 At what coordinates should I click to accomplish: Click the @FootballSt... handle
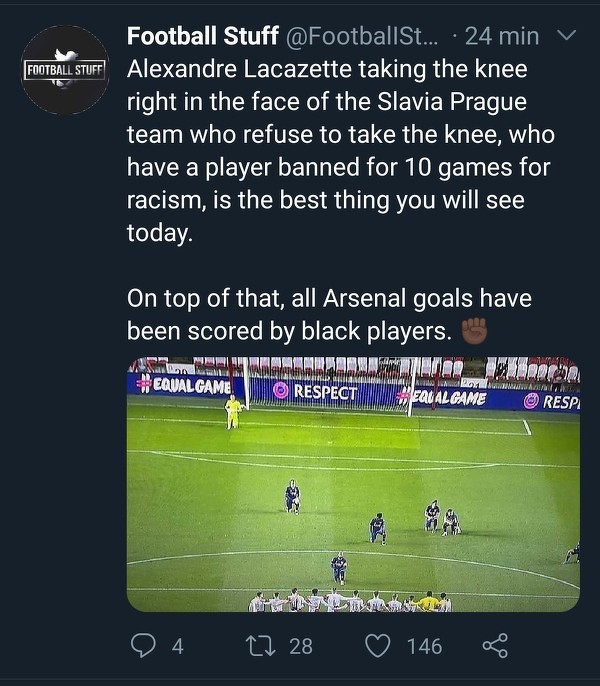351,37
